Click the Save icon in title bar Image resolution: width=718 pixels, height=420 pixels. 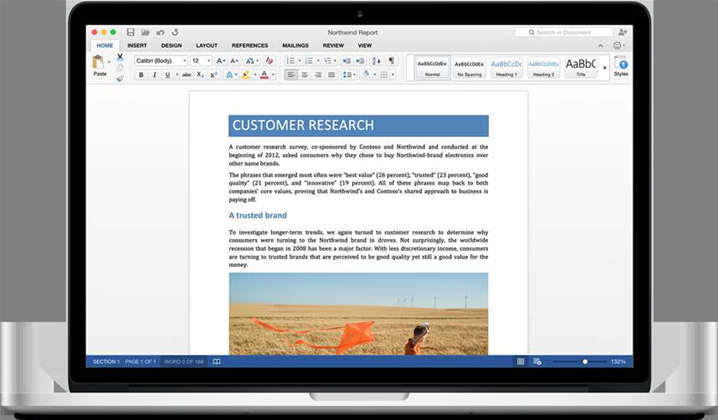pyautogui.click(x=131, y=32)
